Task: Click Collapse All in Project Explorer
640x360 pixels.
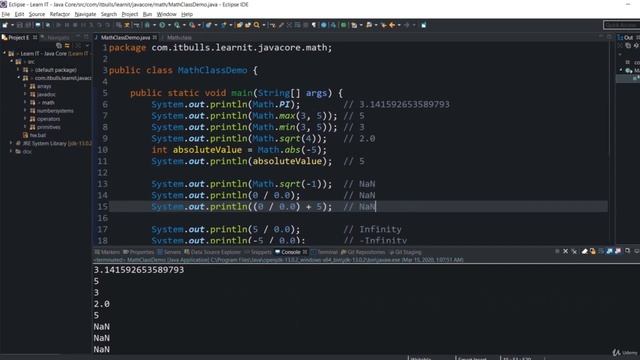Action: pos(59,45)
